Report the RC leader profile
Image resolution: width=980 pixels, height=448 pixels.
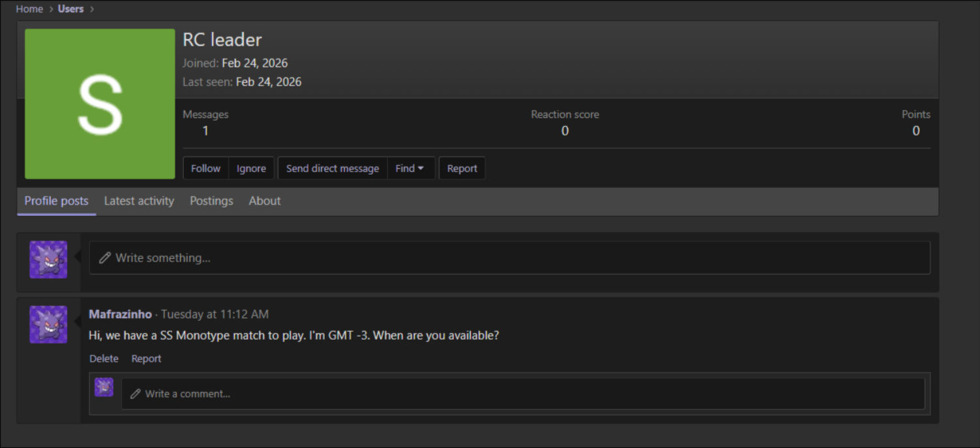point(462,168)
